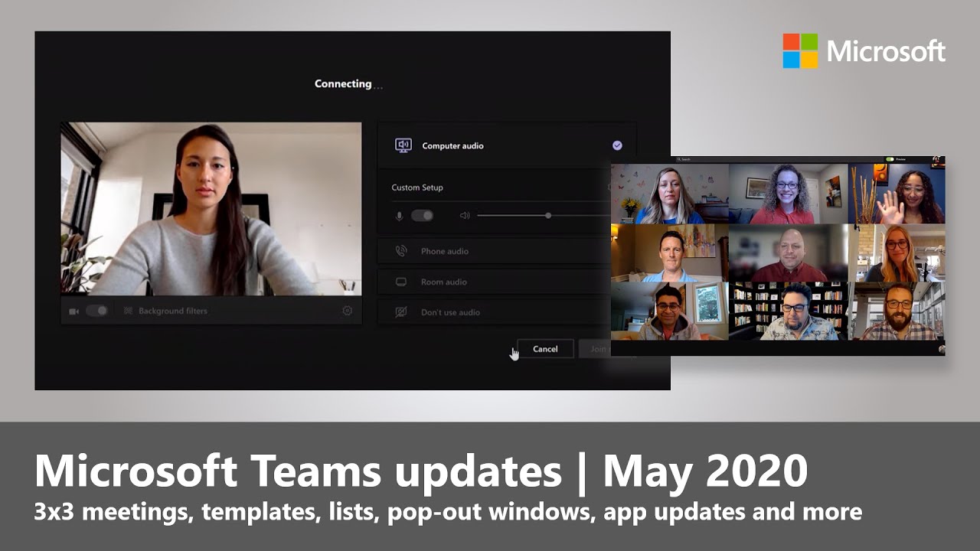
Task: Click the Connecting status text
Action: point(348,84)
